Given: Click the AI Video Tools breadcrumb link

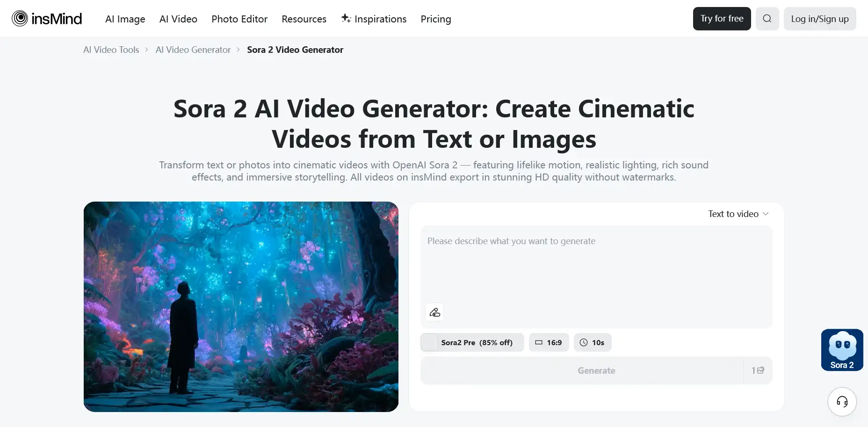Looking at the screenshot, I should (x=111, y=50).
